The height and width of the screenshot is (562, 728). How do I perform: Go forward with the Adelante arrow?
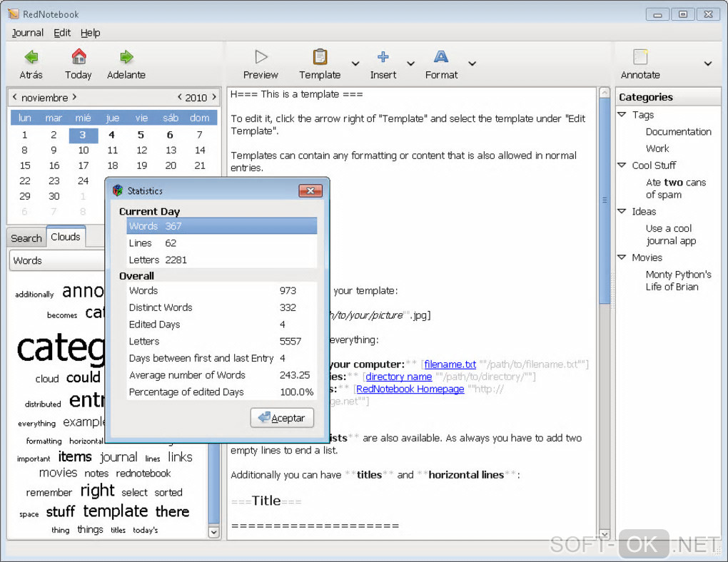[x=126, y=57]
